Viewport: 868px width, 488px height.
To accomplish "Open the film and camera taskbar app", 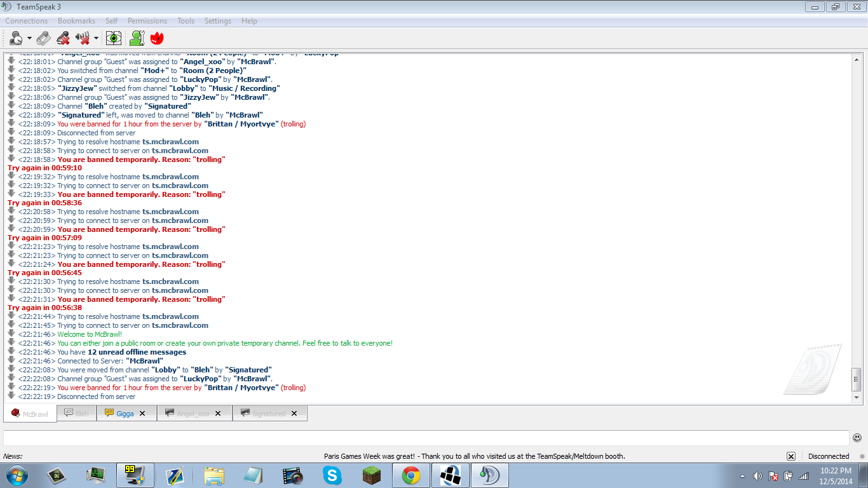I will click(x=293, y=475).
